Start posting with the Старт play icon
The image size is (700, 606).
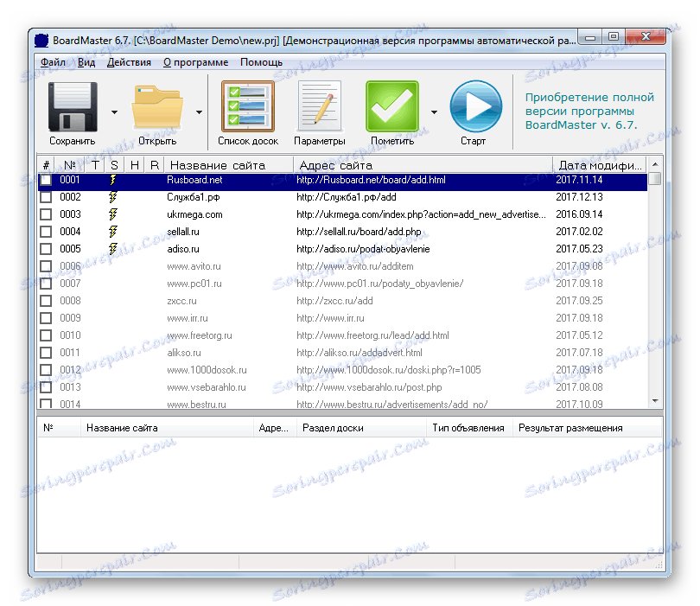click(476, 106)
